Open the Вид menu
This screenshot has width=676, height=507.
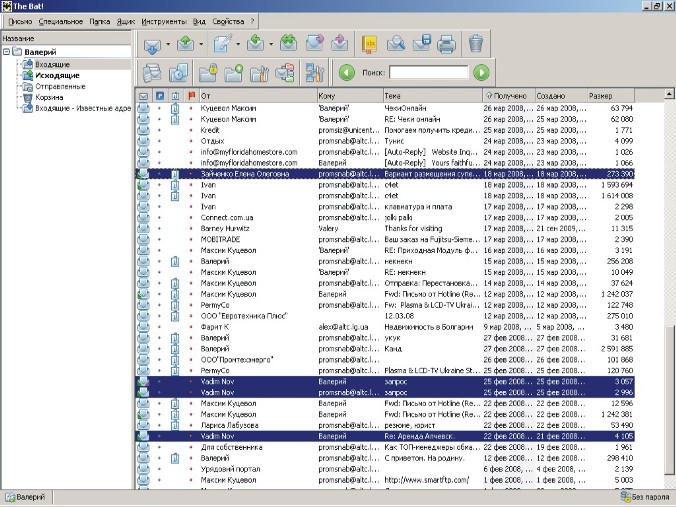click(x=199, y=22)
